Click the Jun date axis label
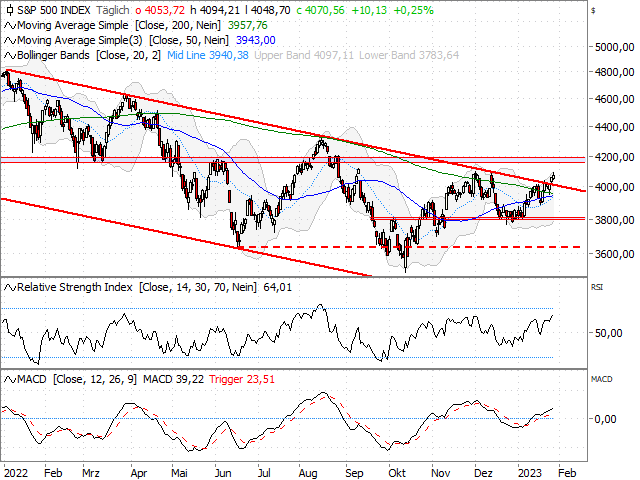 pos(223,473)
